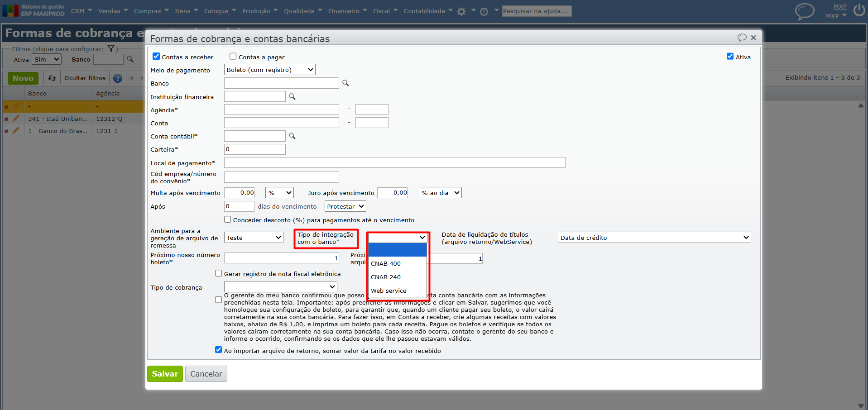The image size is (868, 410).
Task: Click the edit pencil for Itaú Unibanco row
Action: tap(16, 119)
